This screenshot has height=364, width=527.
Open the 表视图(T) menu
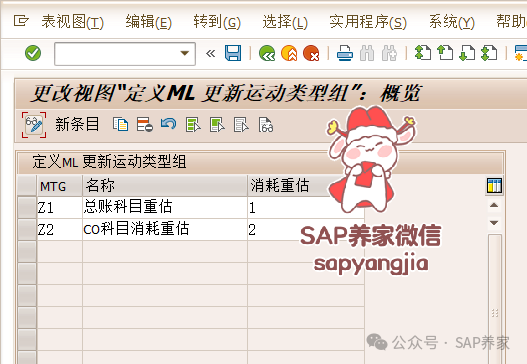tap(73, 22)
